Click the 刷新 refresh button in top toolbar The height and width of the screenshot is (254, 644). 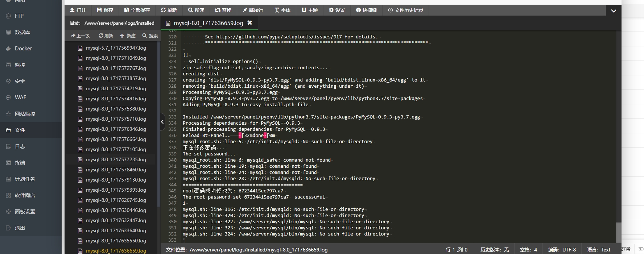point(169,10)
